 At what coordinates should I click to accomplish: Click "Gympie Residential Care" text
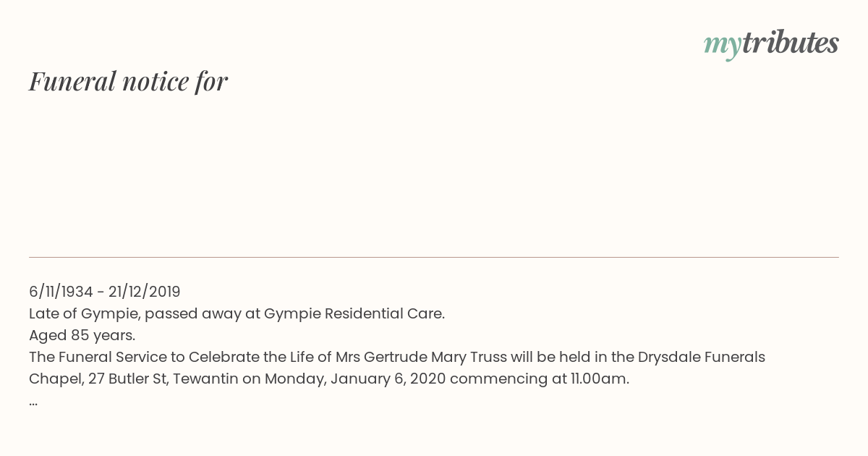[x=354, y=313]
